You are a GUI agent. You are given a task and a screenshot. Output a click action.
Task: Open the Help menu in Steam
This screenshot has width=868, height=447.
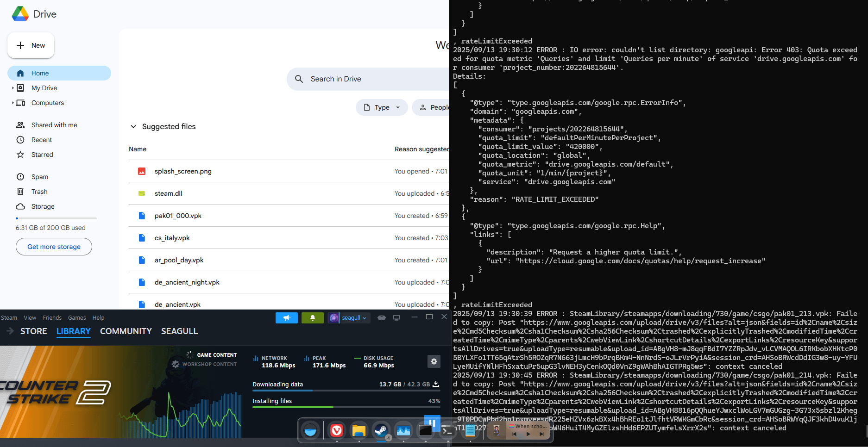pos(98,318)
